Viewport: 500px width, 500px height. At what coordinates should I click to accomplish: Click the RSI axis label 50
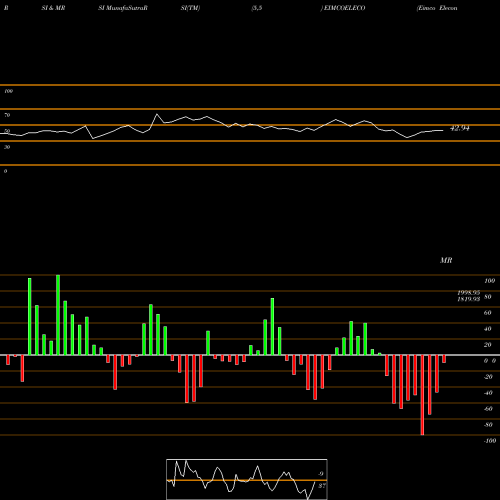(x=7, y=131)
